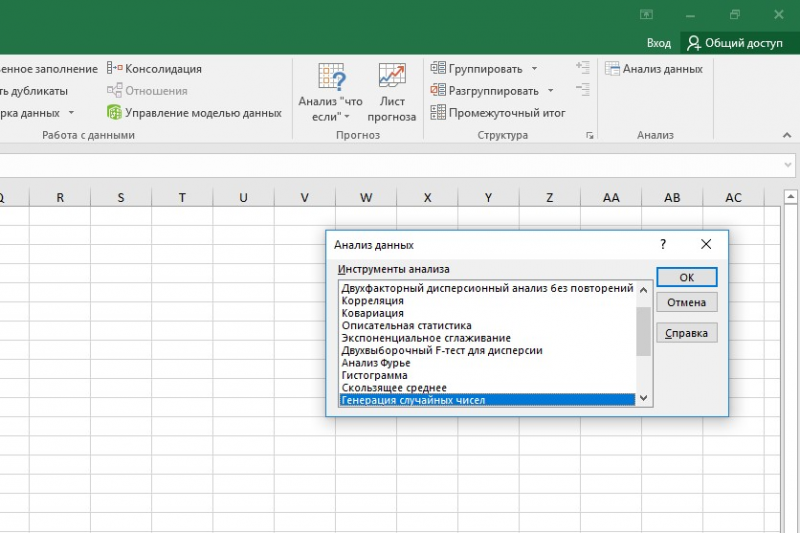The height and width of the screenshot is (533, 800).
Task: Select "Корреляция" in the analysis list
Action: [x=373, y=301]
